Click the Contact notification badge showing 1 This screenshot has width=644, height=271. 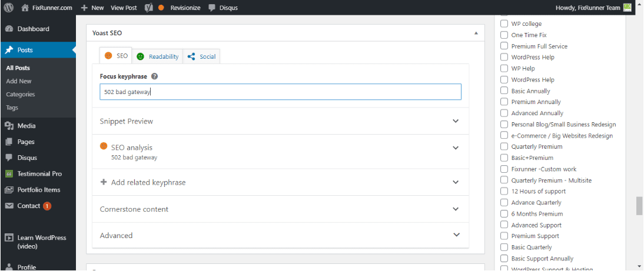coord(47,206)
